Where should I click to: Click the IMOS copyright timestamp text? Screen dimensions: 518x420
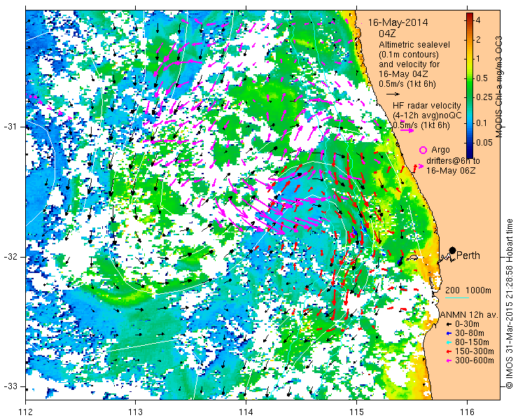tap(509, 304)
